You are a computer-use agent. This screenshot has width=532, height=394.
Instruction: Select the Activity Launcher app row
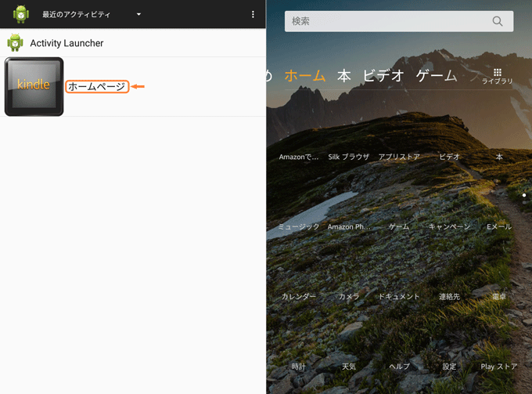tap(133, 43)
